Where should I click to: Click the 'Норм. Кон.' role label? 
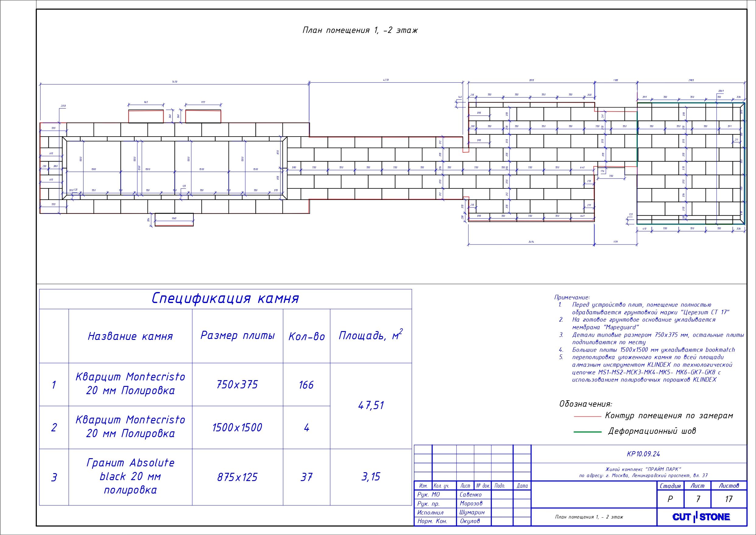(x=432, y=521)
